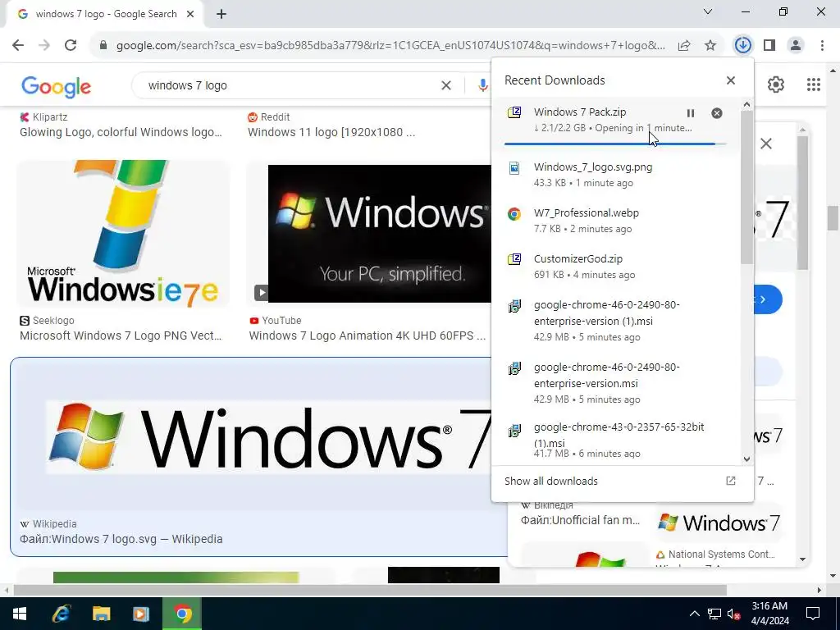Go to Google homepage logo

coord(57,86)
